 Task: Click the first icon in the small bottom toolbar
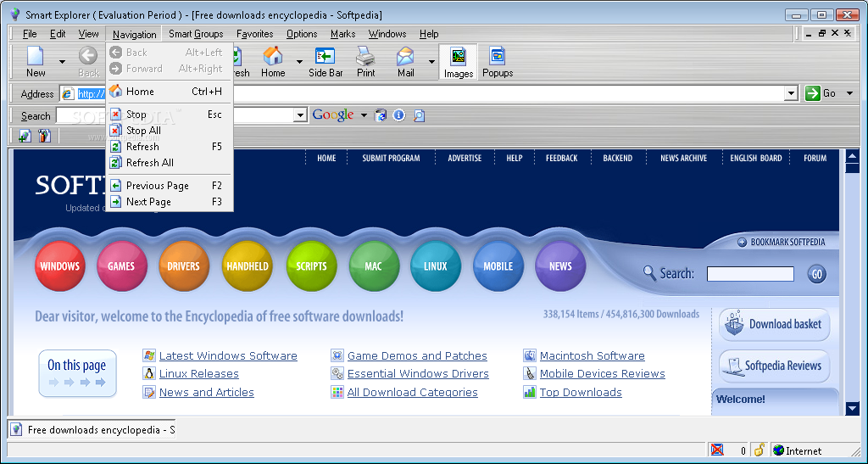[x=25, y=135]
